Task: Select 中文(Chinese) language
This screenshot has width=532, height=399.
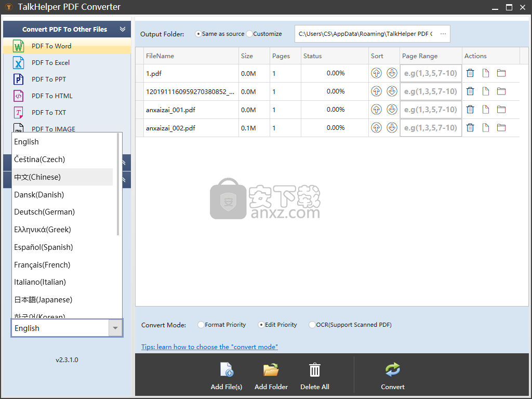Action: pos(62,177)
